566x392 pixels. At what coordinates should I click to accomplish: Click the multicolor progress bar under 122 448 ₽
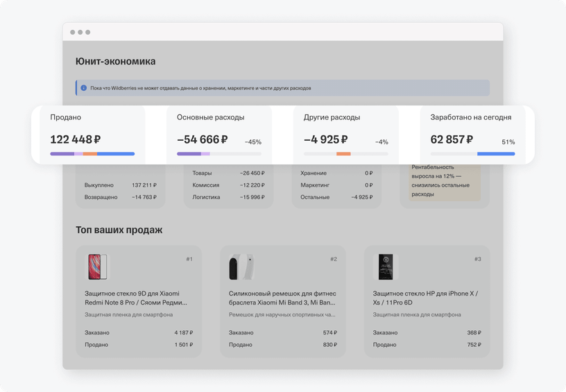coord(92,153)
